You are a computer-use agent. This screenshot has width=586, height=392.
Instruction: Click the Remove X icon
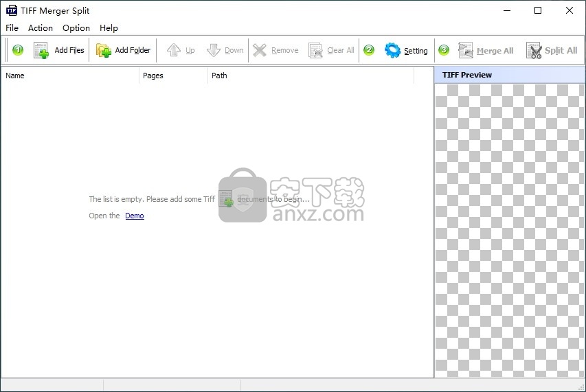(x=260, y=50)
